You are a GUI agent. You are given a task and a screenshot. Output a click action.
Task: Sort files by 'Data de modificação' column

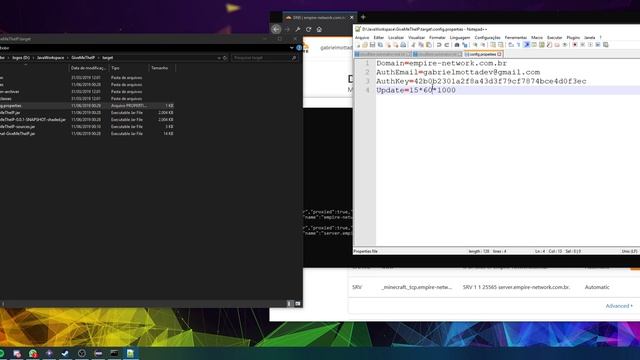tap(89, 68)
